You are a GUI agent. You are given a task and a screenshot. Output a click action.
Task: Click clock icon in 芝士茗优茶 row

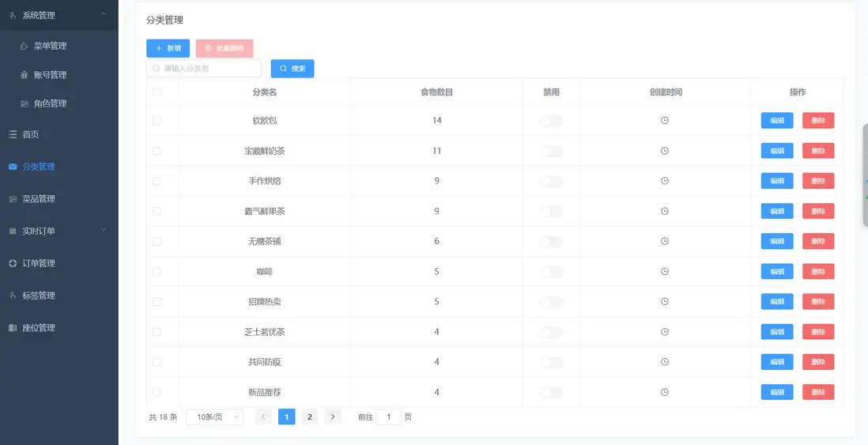[665, 331]
